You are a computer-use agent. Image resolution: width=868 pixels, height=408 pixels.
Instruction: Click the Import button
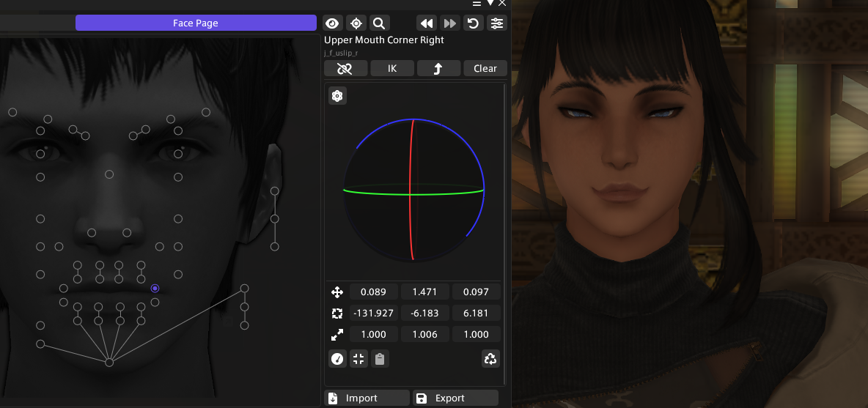(367, 398)
